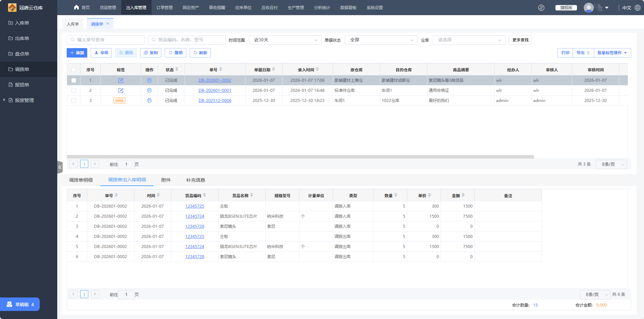Open the 订单管理 menu
The width and height of the screenshot is (644, 319).
pos(164,8)
